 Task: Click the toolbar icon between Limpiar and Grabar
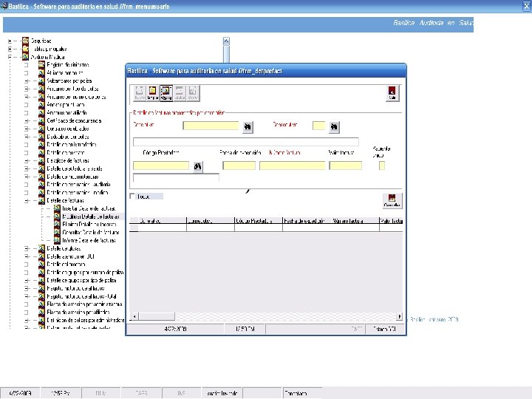pos(166,93)
